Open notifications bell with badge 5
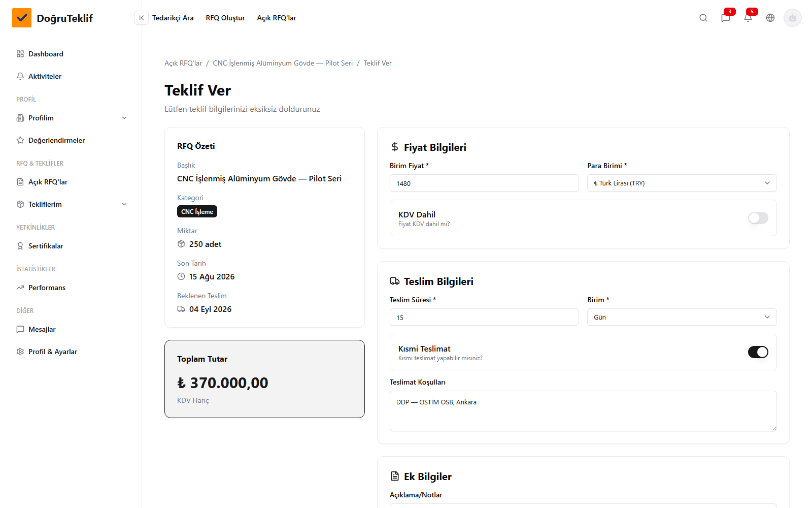812x508 pixels. [x=748, y=18]
